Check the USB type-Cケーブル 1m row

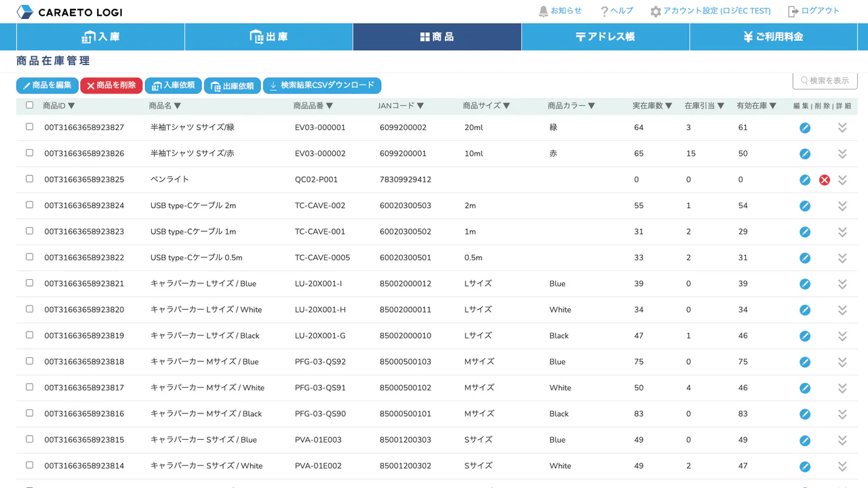coord(29,230)
